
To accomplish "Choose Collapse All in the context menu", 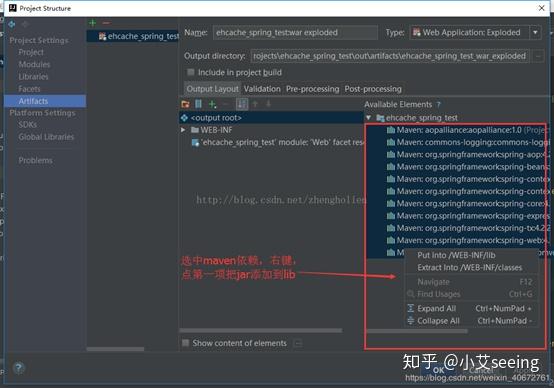I will (471, 321).
